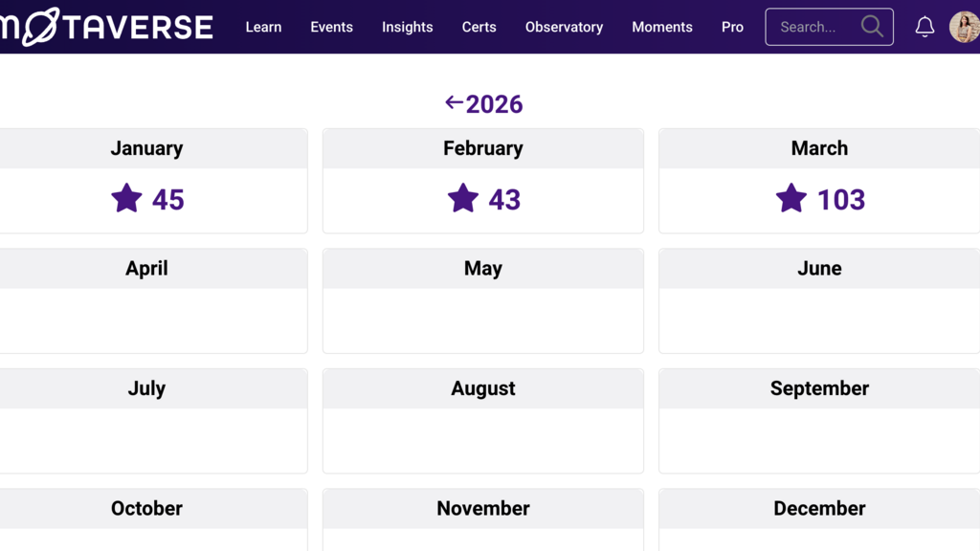Open the April month card
Image resolution: width=980 pixels, height=551 pixels.
click(146, 300)
